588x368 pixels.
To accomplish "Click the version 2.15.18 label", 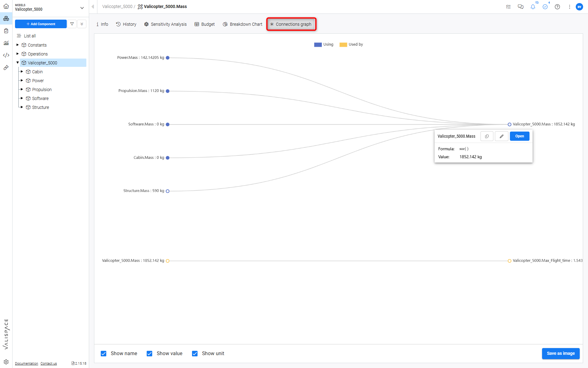I will [81, 363].
